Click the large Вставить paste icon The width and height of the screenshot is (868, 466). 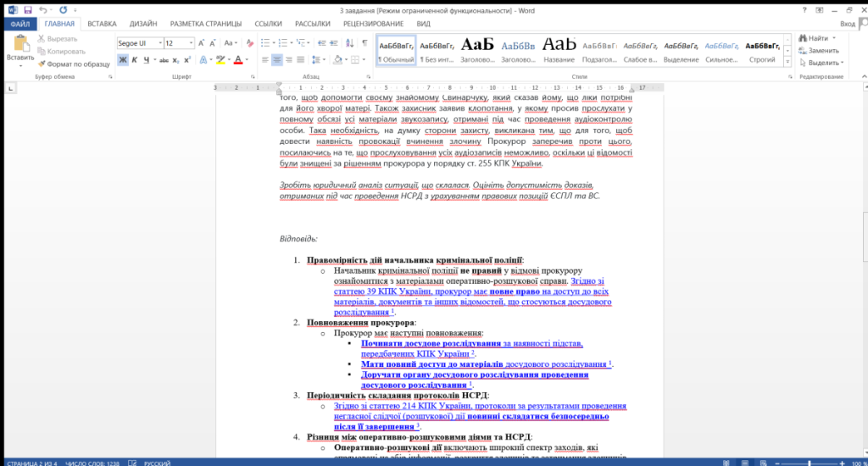click(x=20, y=44)
